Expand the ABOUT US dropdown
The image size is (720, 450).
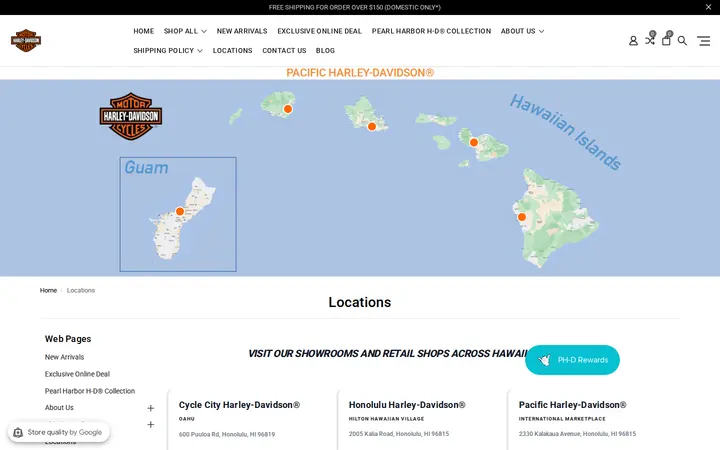[523, 31]
